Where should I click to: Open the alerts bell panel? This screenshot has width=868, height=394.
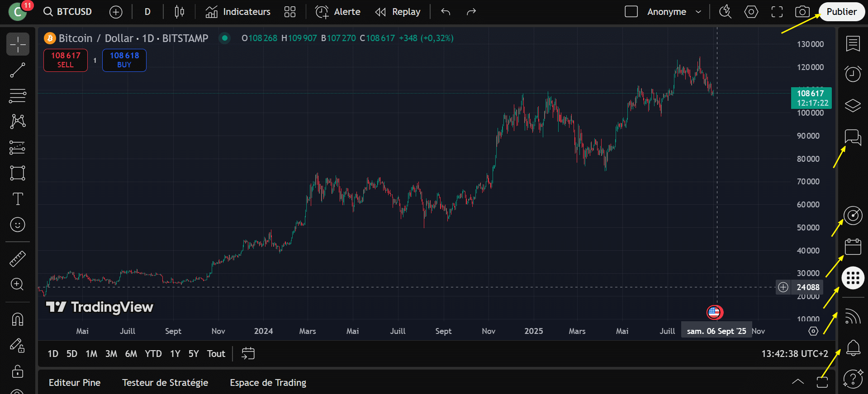pos(853,347)
